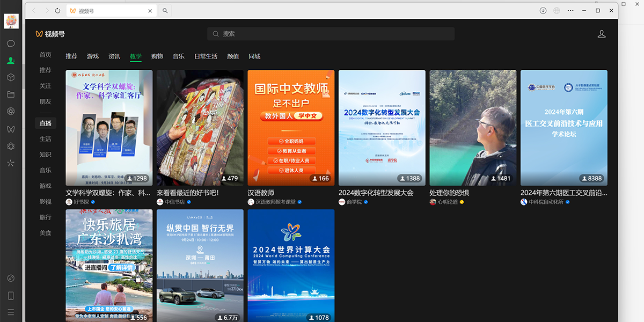
Task: Click the download icon in browser toolbar
Action: tap(543, 11)
